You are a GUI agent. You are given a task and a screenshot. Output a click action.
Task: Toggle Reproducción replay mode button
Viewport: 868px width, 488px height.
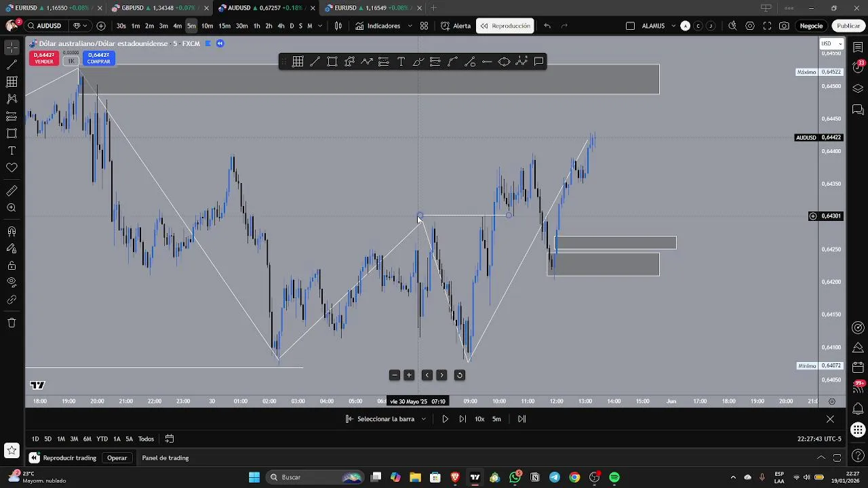click(x=505, y=26)
